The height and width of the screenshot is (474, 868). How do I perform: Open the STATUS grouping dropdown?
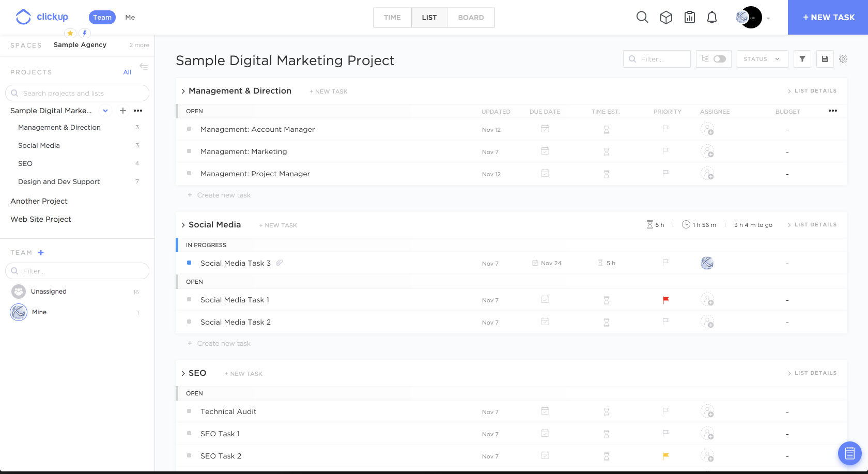pyautogui.click(x=762, y=59)
